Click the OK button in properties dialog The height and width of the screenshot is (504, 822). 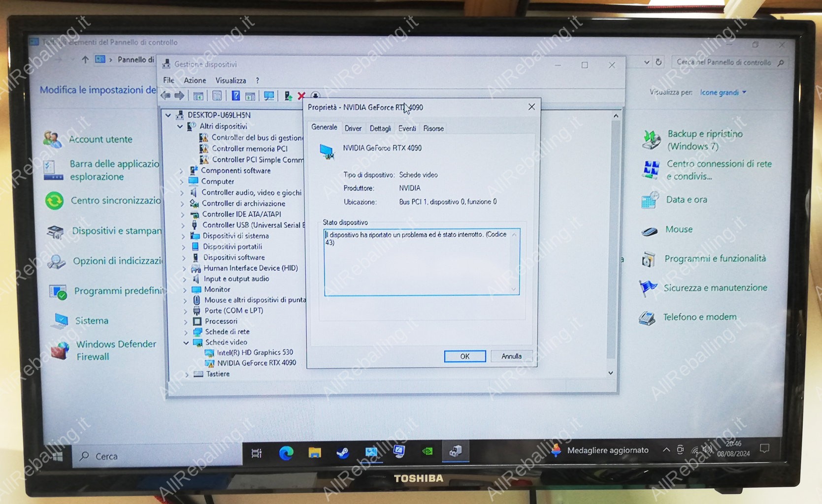pyautogui.click(x=464, y=356)
